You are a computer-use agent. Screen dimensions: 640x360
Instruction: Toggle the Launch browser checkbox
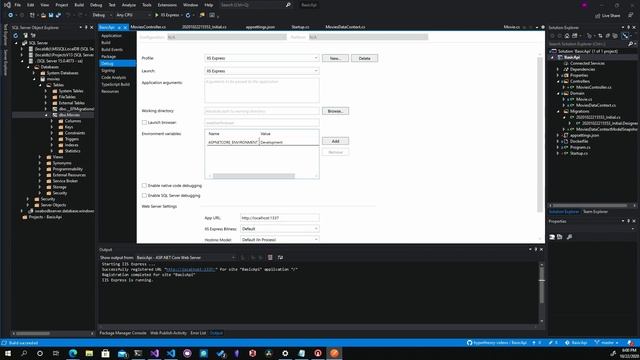pyautogui.click(x=144, y=122)
